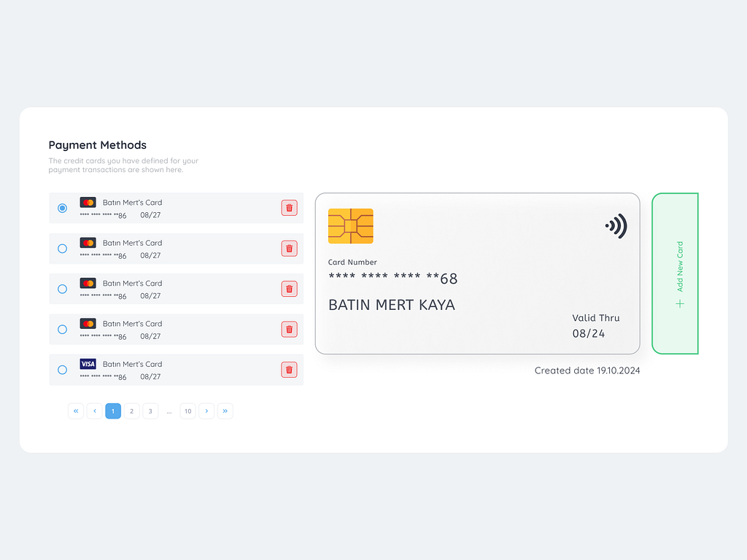Jump to the last page with the double-chevron icon
The image size is (747, 560).
click(225, 411)
